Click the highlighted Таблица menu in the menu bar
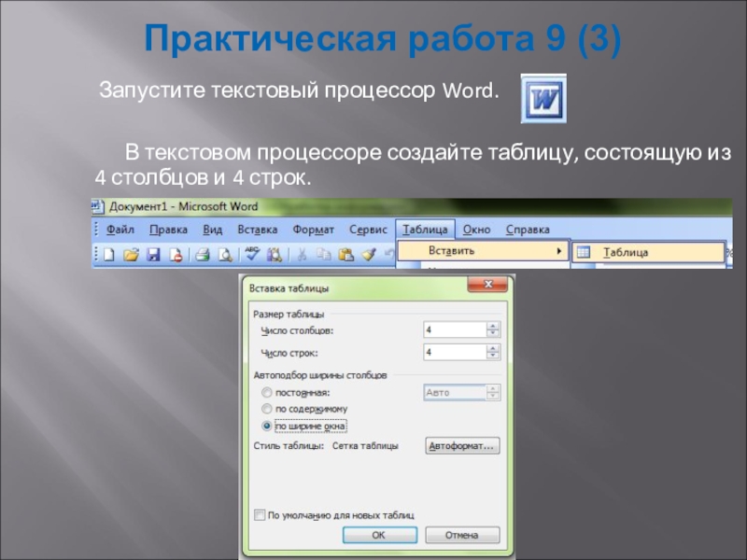This screenshot has width=747, height=560. pos(425,230)
